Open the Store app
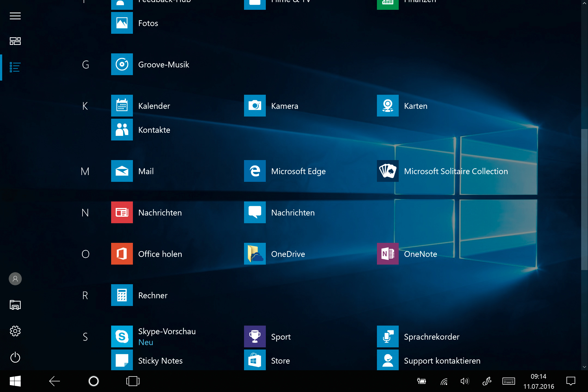Viewport: 588px width, 392px height. coord(255,360)
